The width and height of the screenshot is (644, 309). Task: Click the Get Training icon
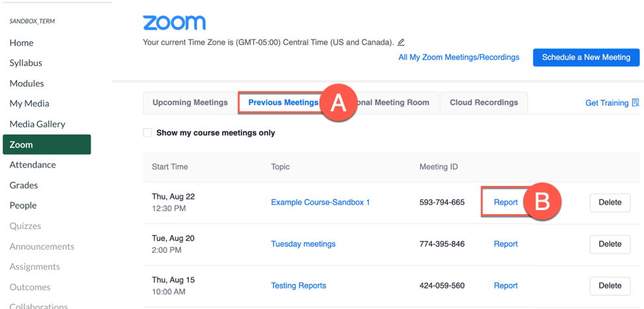[635, 102]
